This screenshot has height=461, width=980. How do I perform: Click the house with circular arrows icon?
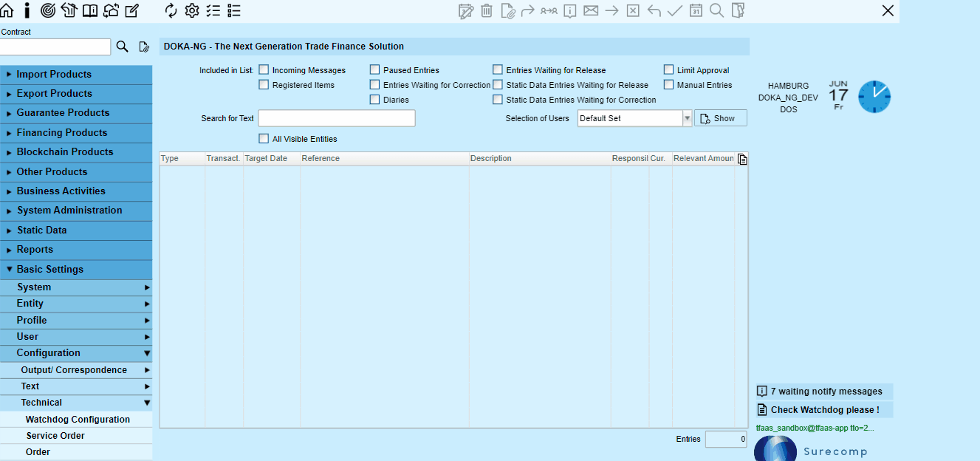(111, 10)
